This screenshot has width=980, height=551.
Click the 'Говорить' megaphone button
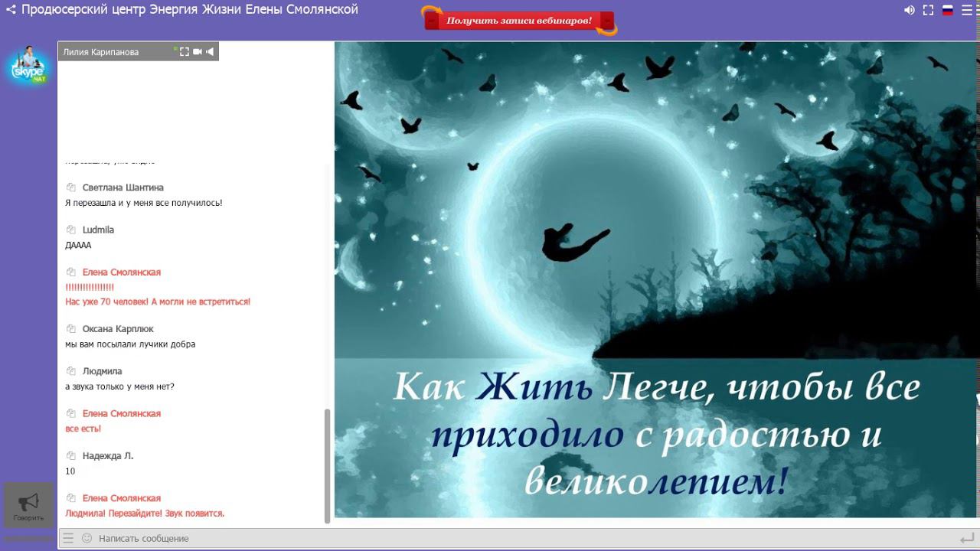(28, 505)
